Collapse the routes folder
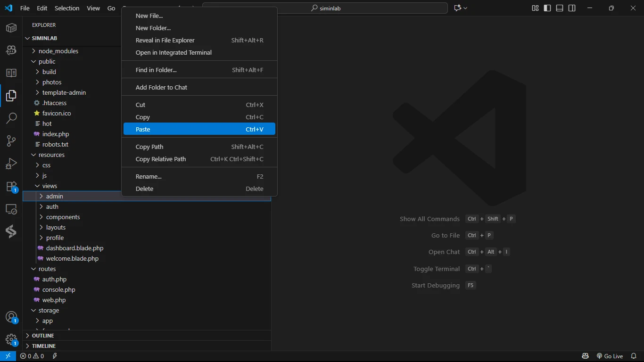This screenshot has height=362, width=644. click(x=47, y=269)
